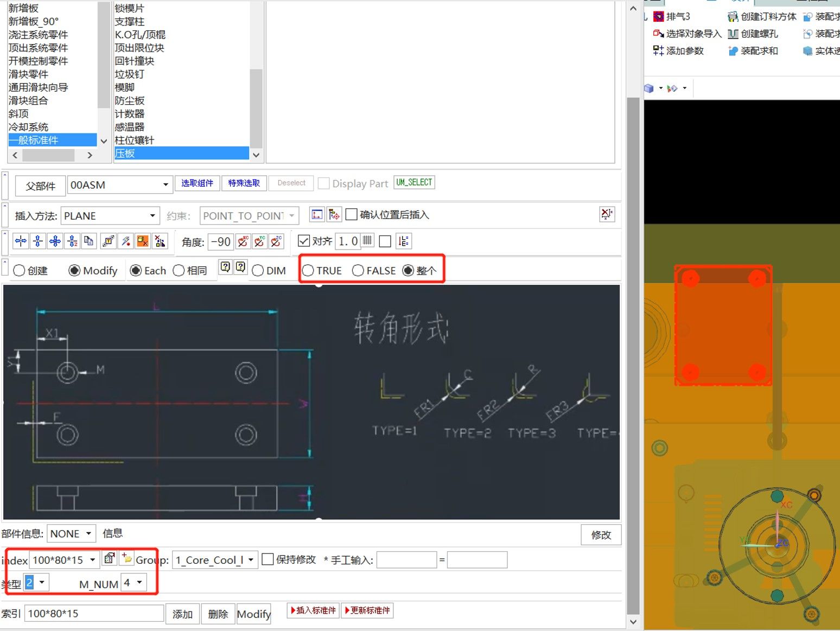Toggle the 对齐 checkbox
840x631 pixels.
click(304, 241)
